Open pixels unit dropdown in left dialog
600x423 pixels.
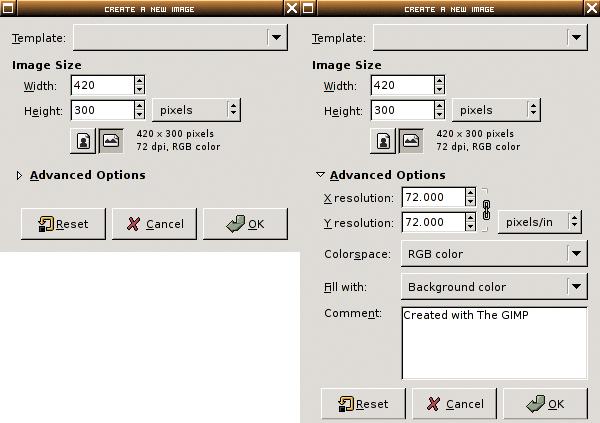click(196, 110)
